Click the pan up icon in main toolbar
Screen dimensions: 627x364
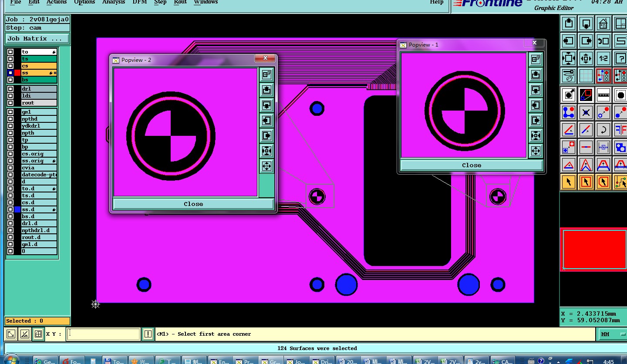(569, 24)
